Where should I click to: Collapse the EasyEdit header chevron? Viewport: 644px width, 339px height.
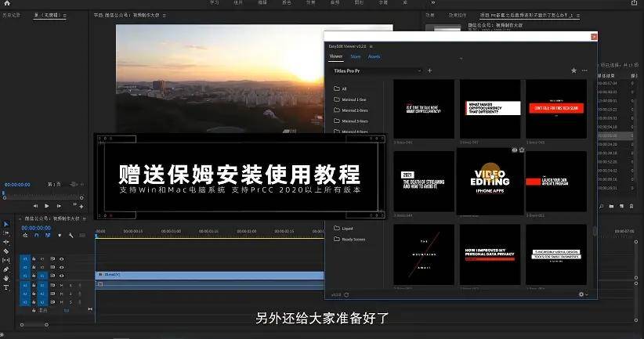click(x=461, y=59)
